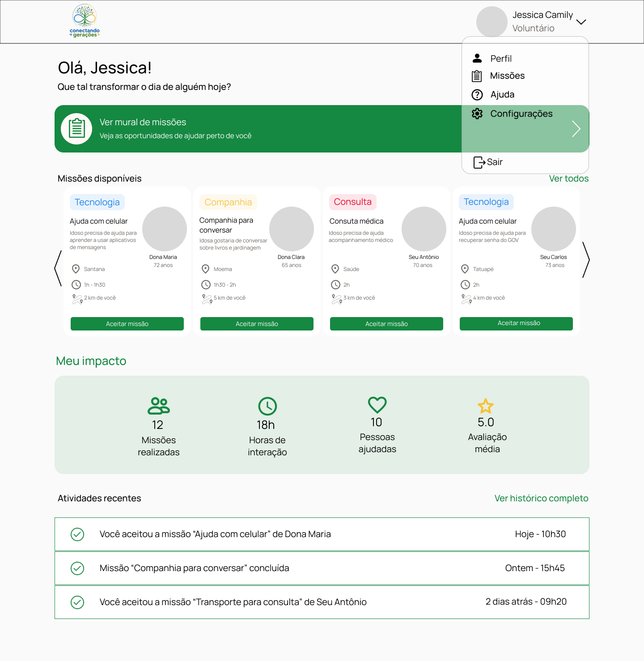Click the location pin icon next to Saúde
Viewport: 644px width, 661px height.
coord(335,269)
